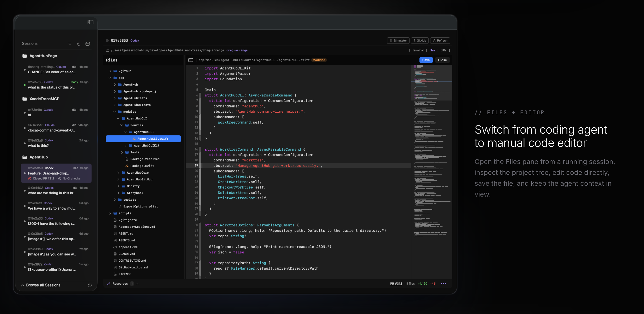644x314 pixels.
Task: Open session 'CHANGE: Set color of selec...'
Action: point(56,69)
